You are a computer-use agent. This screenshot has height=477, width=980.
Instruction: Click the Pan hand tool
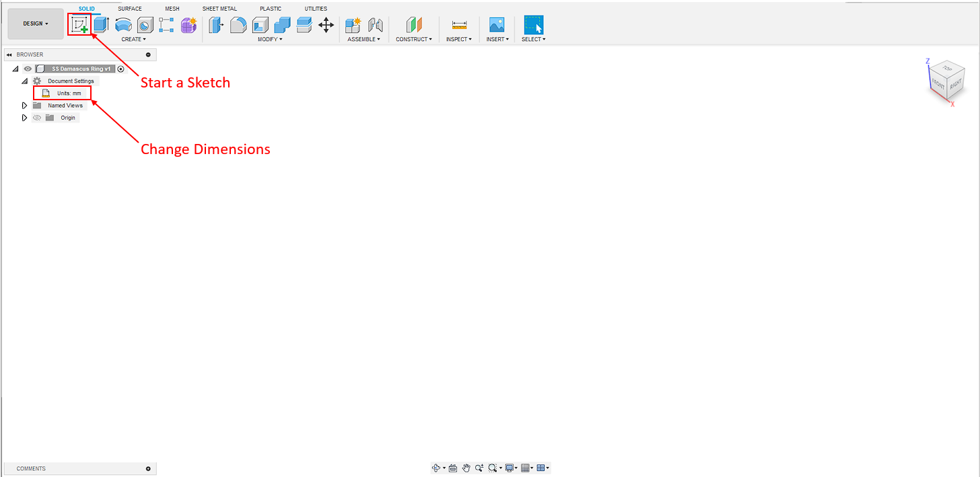coord(466,468)
